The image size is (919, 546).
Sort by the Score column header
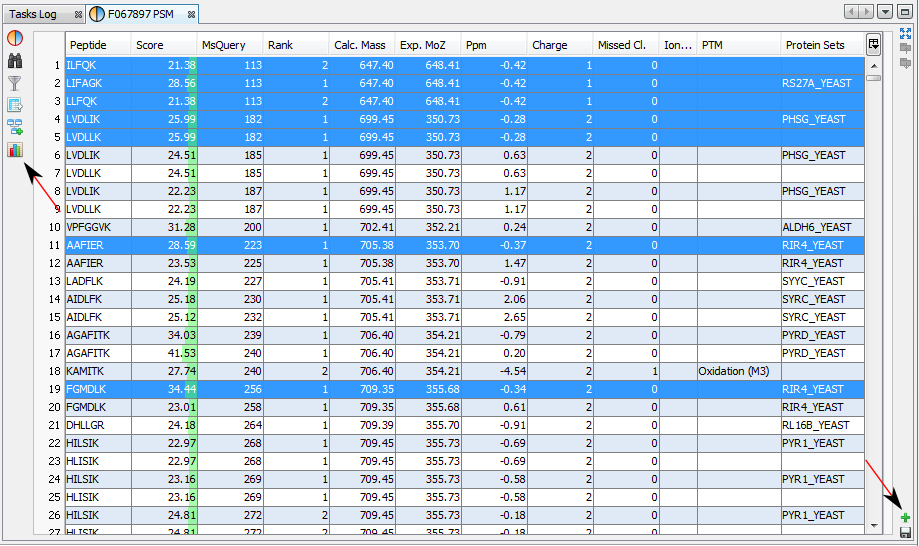[163, 45]
